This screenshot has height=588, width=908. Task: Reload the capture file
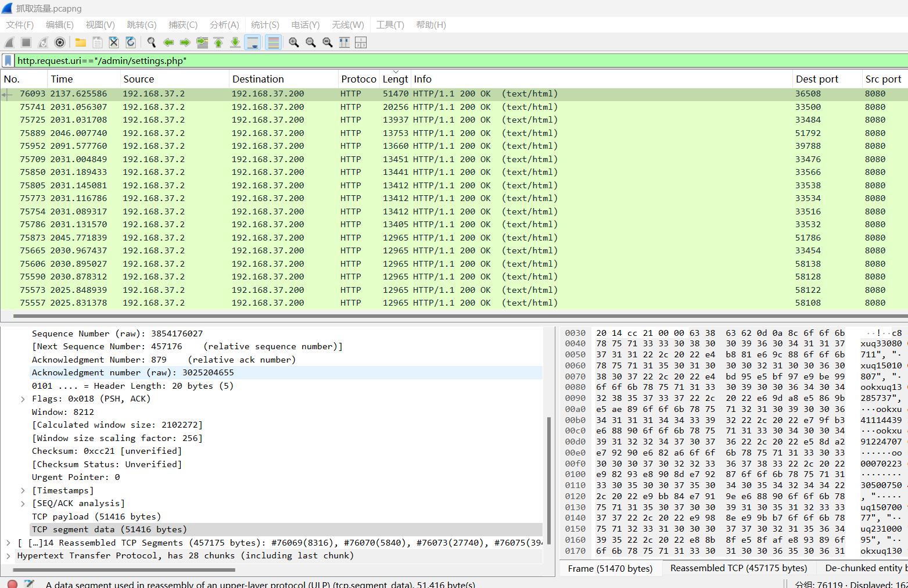tap(131, 42)
